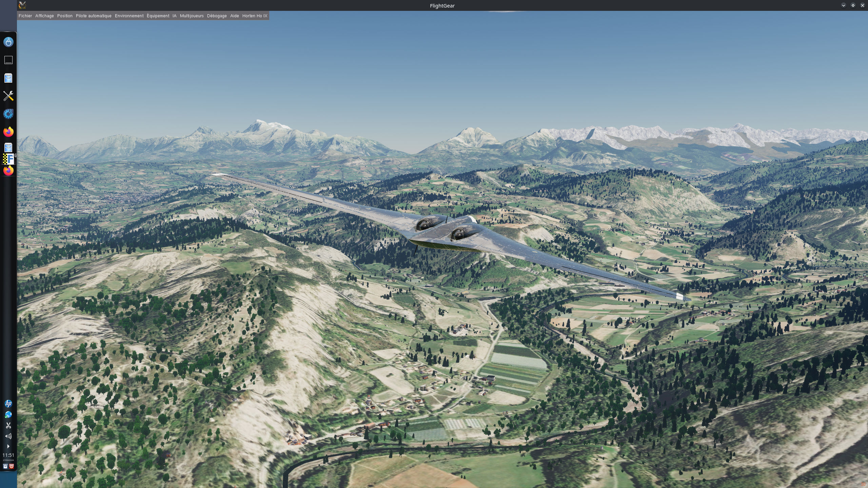Screen dimensions: 868x488
Task: Click the network globe status icon
Action: (8, 414)
